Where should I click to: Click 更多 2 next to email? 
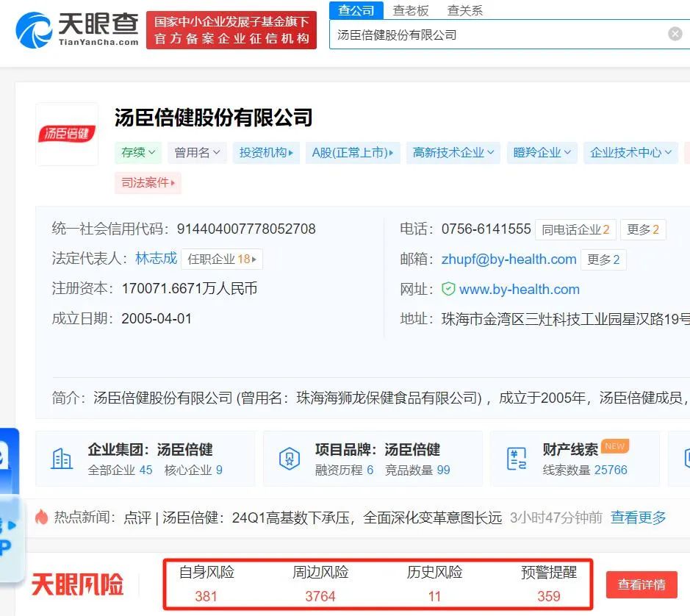[x=603, y=259]
